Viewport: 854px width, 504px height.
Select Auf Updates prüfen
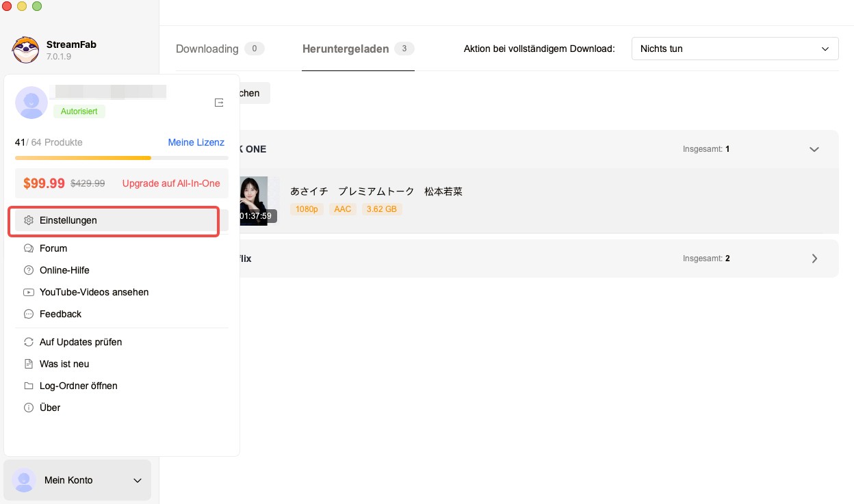pyautogui.click(x=121, y=342)
